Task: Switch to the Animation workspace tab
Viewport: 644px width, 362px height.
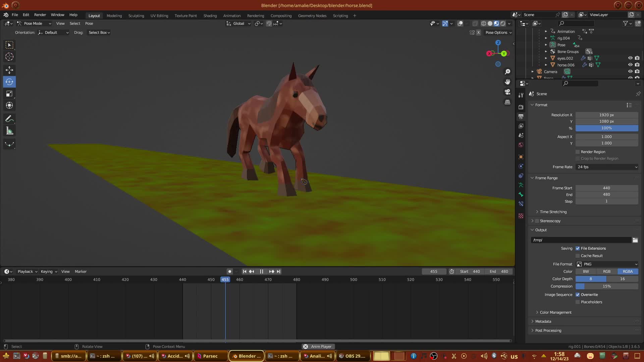Action: [x=232, y=16]
